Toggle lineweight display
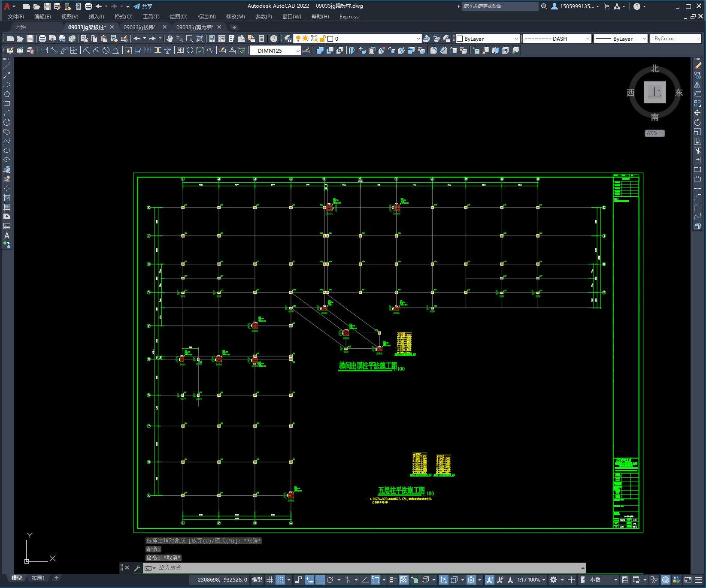The width and height of the screenshot is (706, 588). click(x=393, y=580)
